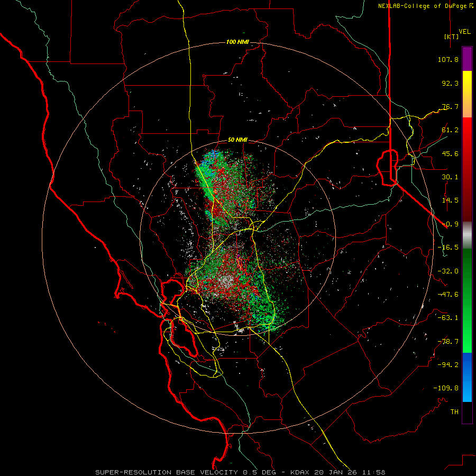Click the green segment of the color bar
Image resolution: width=476 pixels, height=476 pixels.
[467, 300]
